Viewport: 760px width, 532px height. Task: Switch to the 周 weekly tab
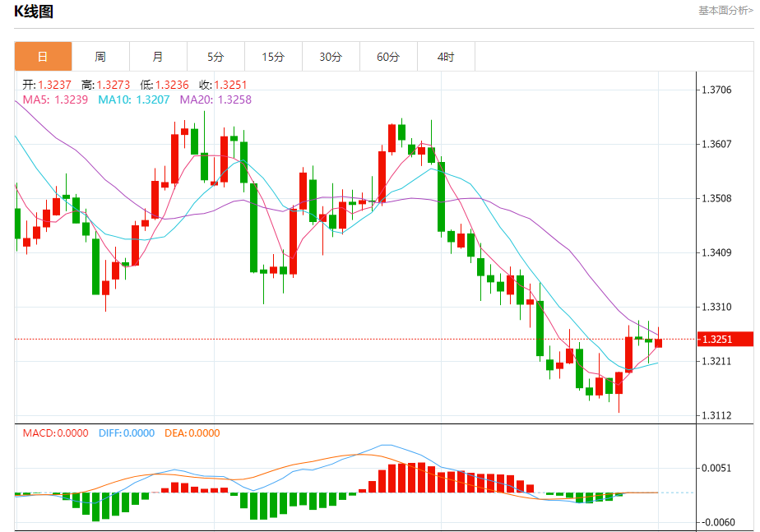tap(100, 57)
